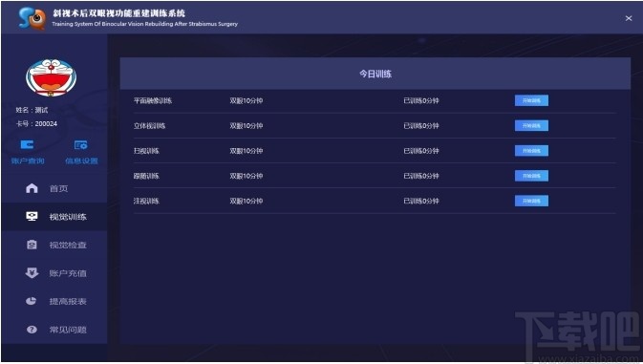Open 信息设置 info settings icon
The height and width of the screenshot is (364, 643).
(81, 144)
